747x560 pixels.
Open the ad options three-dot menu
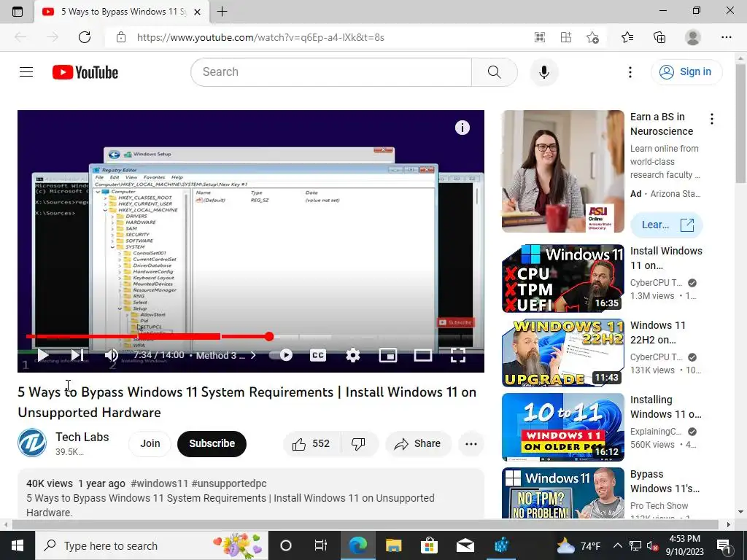tap(712, 119)
